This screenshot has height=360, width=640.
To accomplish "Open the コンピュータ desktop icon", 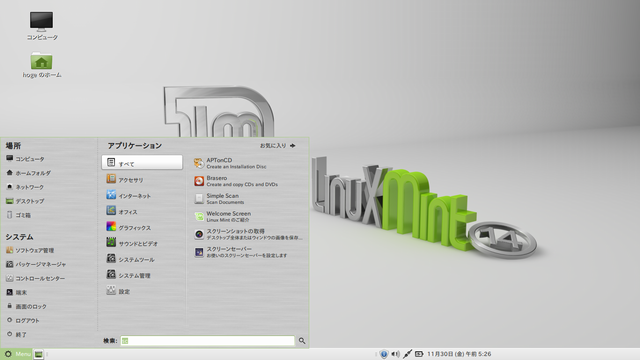I will pos(42,25).
